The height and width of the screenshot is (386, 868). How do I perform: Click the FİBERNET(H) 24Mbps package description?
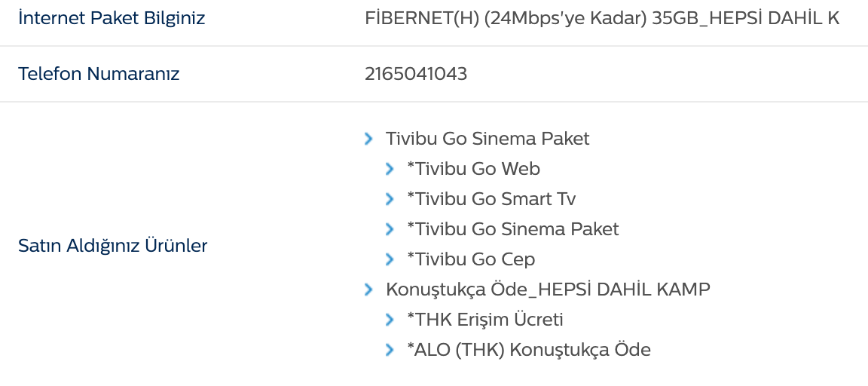pos(601,18)
